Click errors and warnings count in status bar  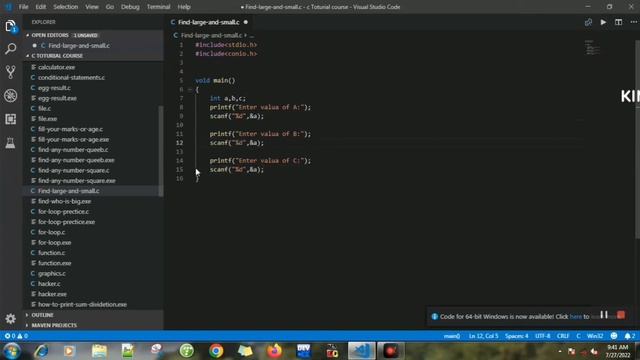pos(16,336)
